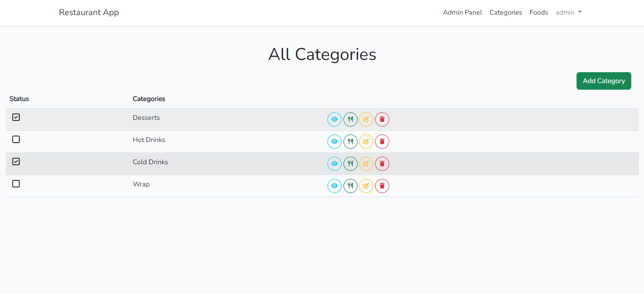Uncheck the Cold Drinks status toggle
Screen dimensions: 644x294
[16, 161]
